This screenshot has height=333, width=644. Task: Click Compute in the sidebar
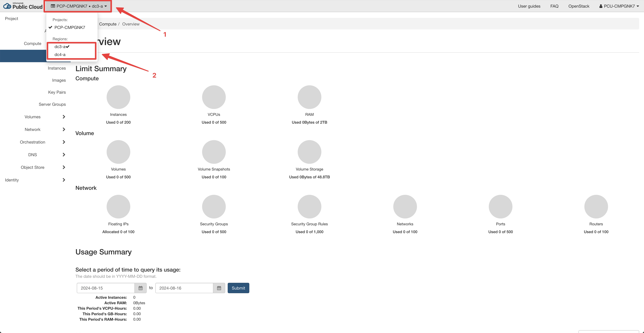33,43
